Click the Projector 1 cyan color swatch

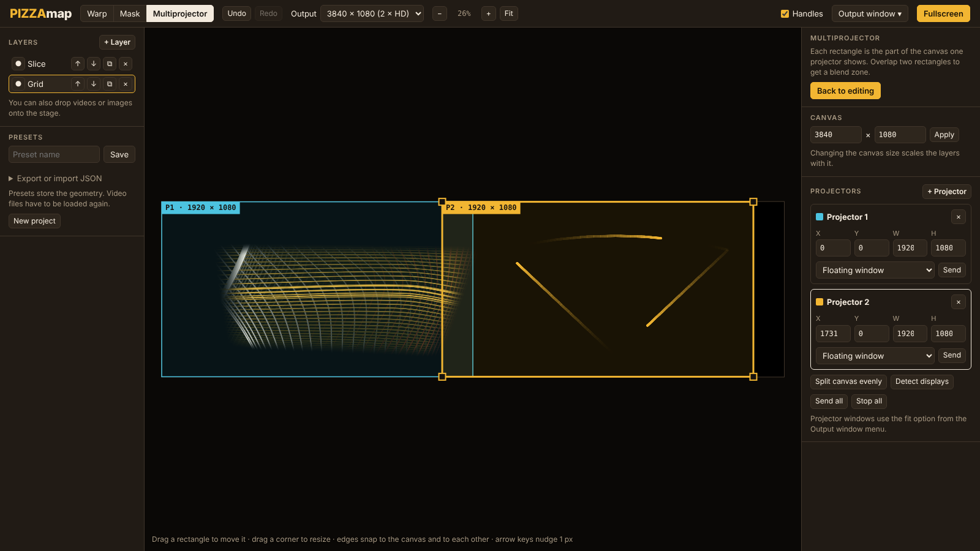820,217
